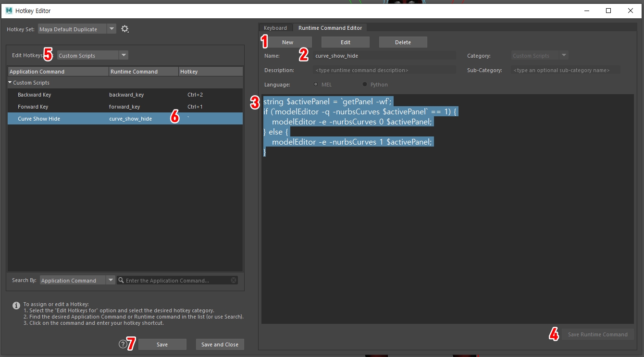Collapse the Custom Scripts tree group

point(10,83)
